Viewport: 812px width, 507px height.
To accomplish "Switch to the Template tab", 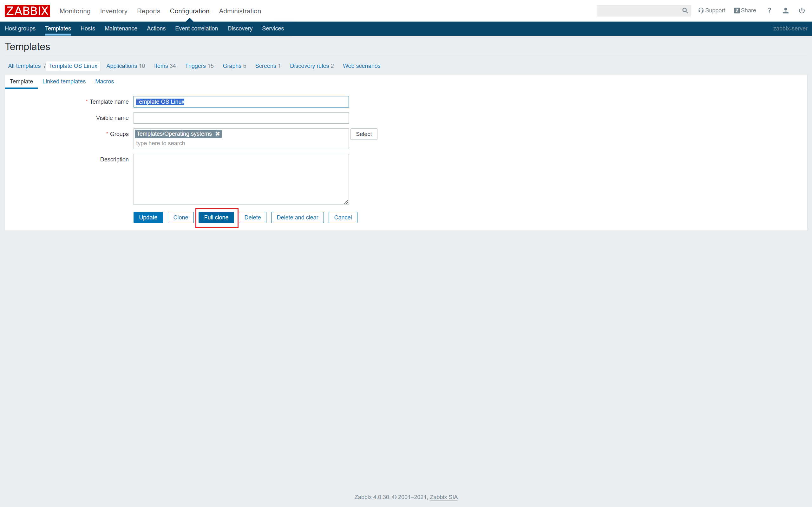I will pos(22,81).
